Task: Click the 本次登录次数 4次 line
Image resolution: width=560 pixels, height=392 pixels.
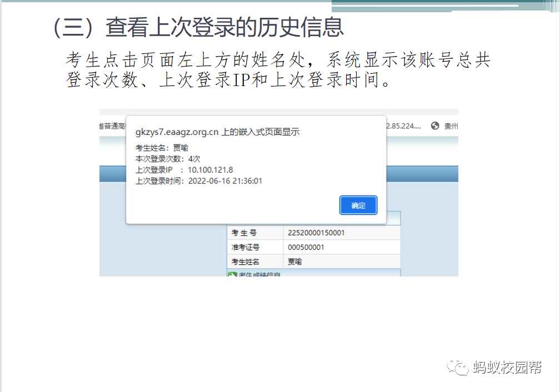Action: 168,159
